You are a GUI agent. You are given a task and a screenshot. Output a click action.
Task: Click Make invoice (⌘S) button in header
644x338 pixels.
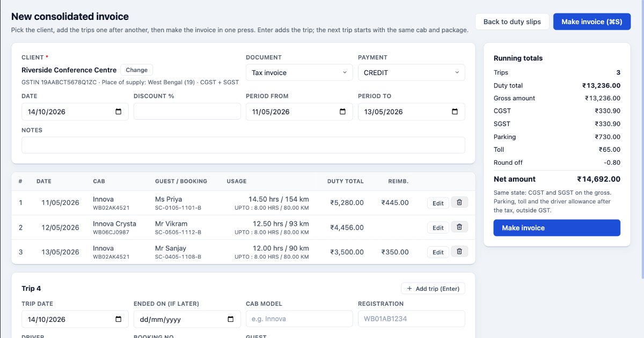tap(592, 21)
